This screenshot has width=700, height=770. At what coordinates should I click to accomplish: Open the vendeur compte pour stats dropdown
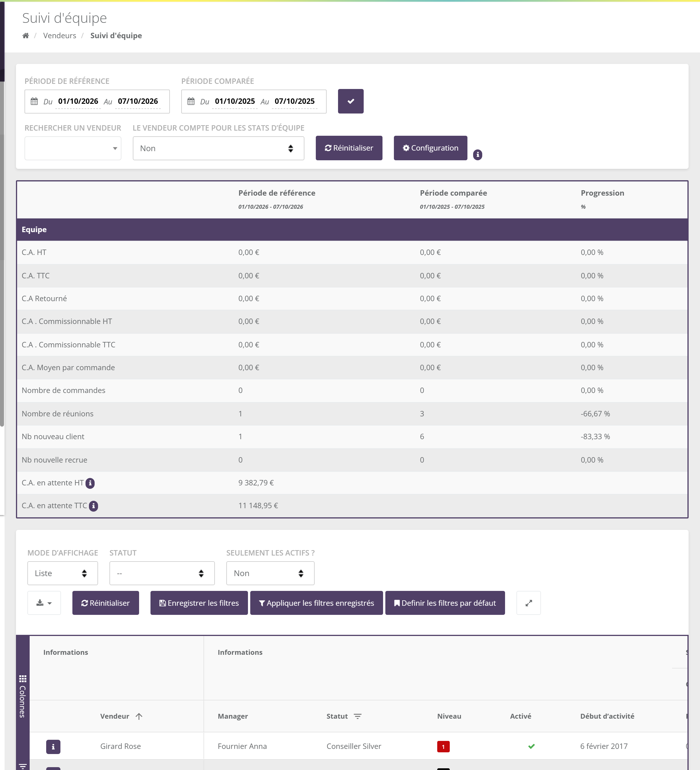[x=218, y=148]
